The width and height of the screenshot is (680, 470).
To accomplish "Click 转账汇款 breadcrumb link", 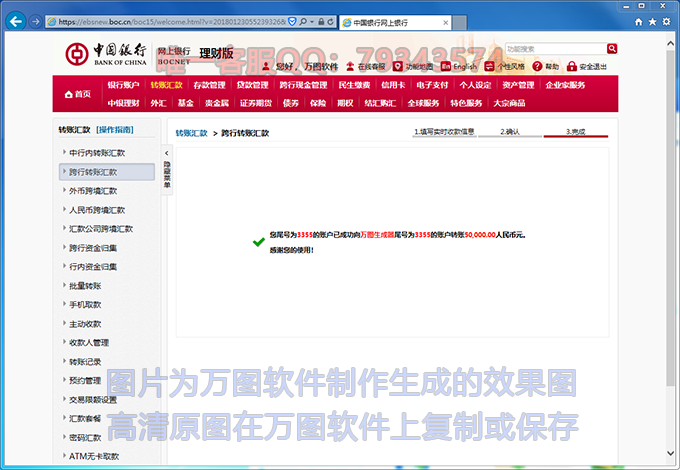I will tap(191, 133).
